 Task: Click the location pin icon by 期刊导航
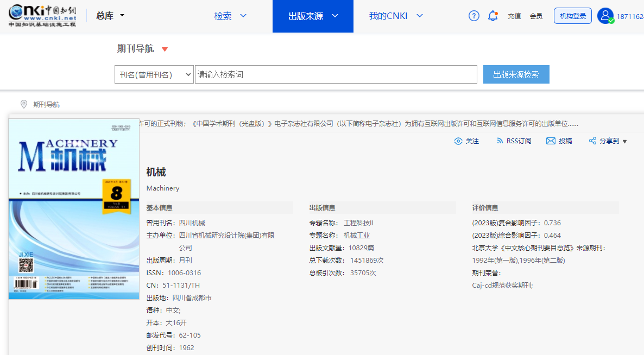point(24,104)
